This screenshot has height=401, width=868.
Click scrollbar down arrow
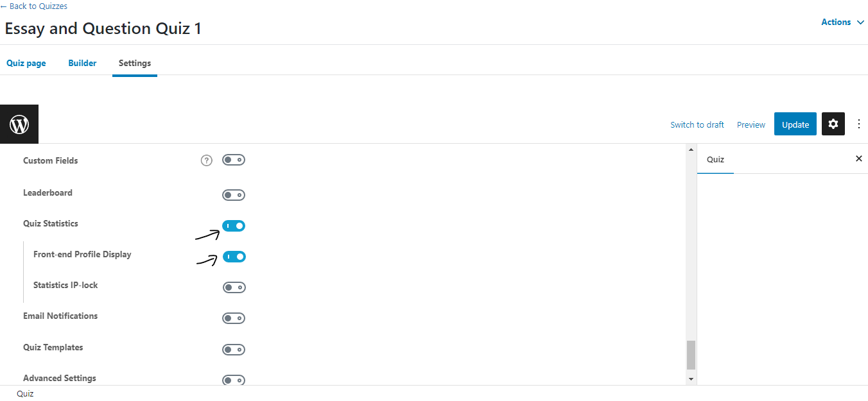pos(691,379)
